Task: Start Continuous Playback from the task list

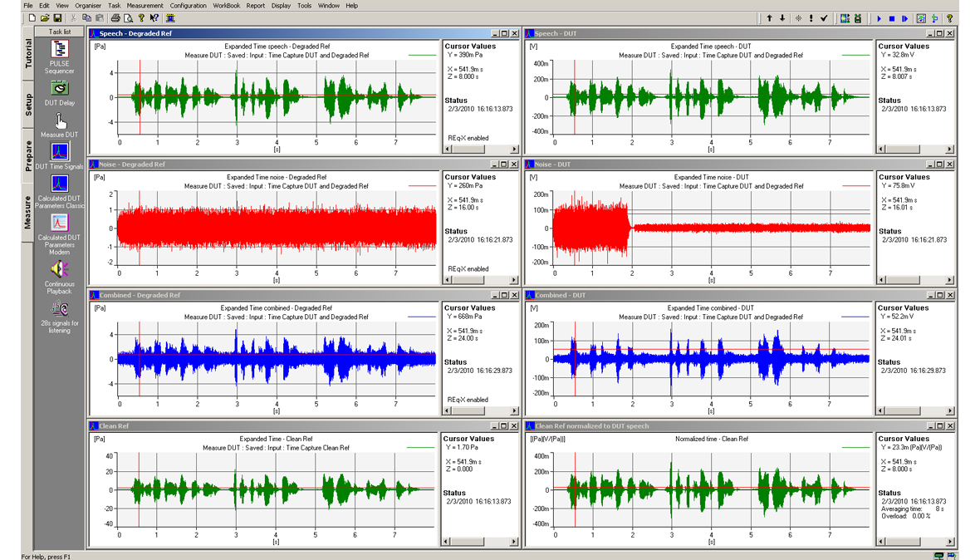Action: tap(59, 269)
